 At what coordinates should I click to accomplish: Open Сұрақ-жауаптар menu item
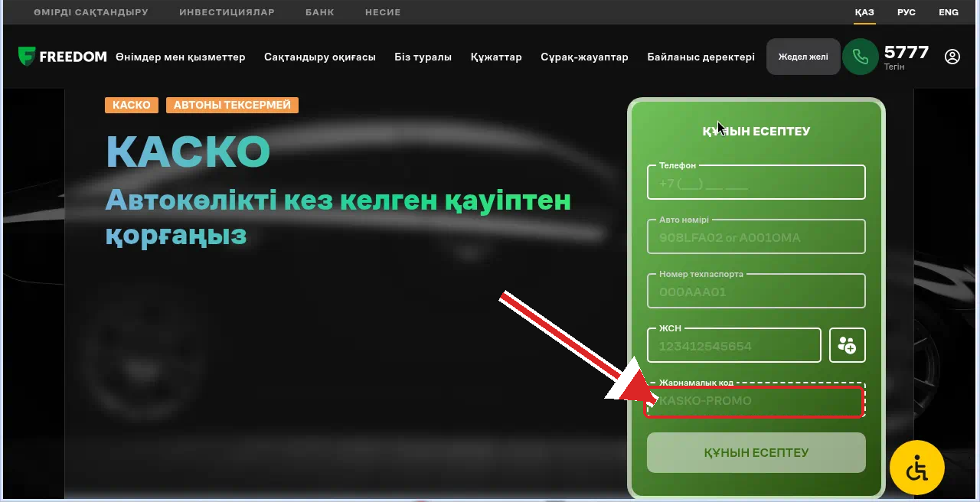(x=584, y=57)
